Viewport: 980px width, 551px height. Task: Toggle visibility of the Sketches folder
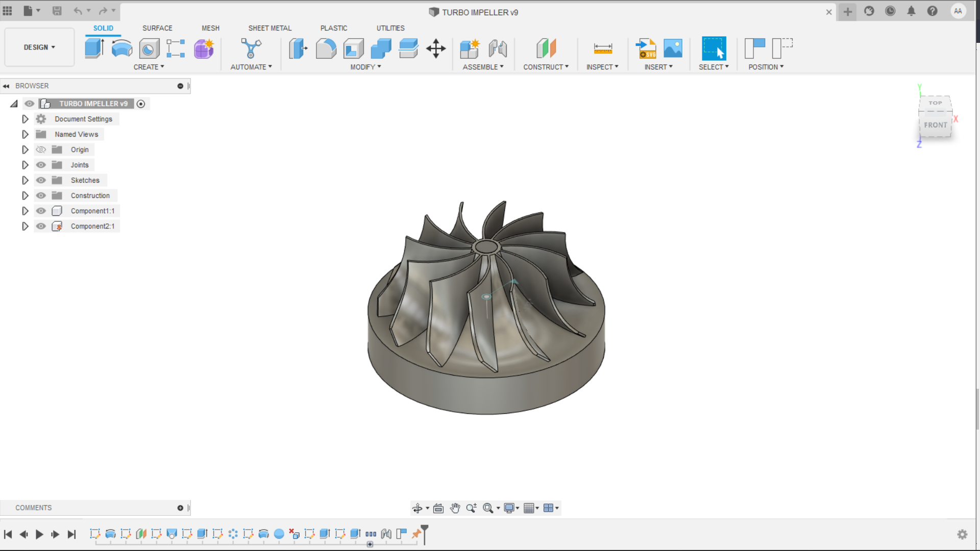tap(41, 180)
